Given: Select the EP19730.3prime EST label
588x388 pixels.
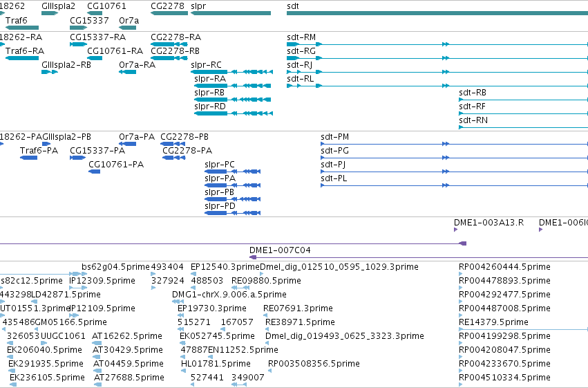Looking at the screenshot, I should [212, 308].
